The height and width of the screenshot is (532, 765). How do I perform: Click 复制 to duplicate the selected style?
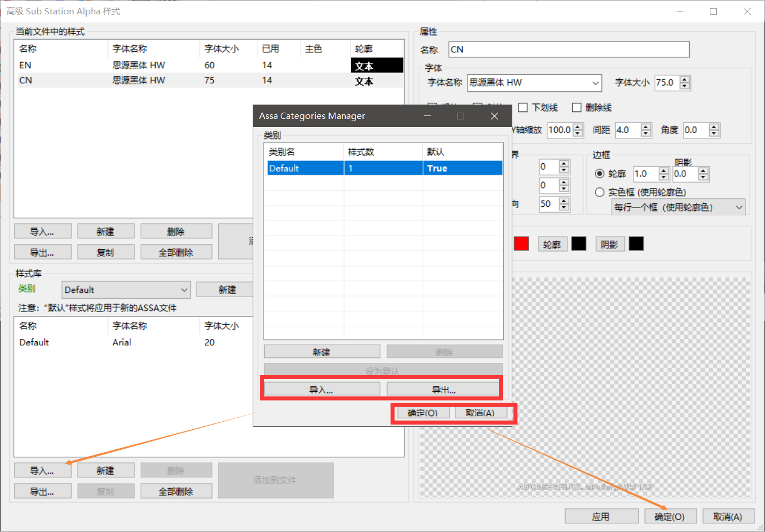pyautogui.click(x=106, y=252)
